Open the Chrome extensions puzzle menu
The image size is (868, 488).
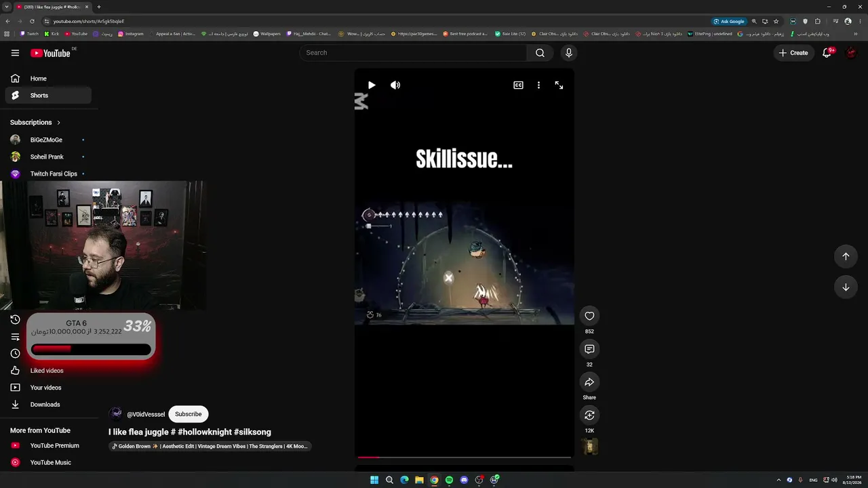click(x=818, y=21)
